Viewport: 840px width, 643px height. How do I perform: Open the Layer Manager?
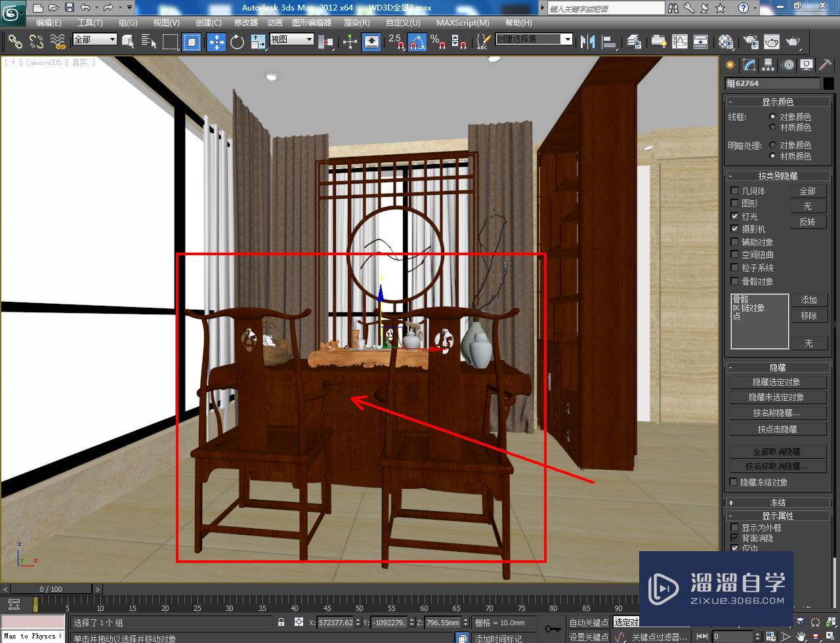[633, 42]
